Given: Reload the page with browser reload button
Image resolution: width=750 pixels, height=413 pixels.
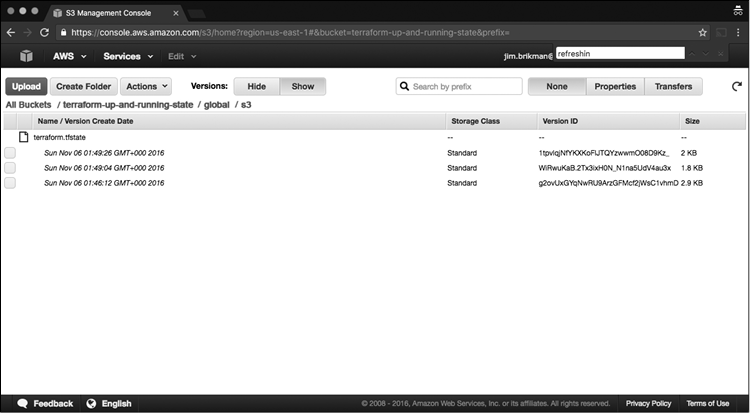Looking at the screenshot, I should point(45,32).
